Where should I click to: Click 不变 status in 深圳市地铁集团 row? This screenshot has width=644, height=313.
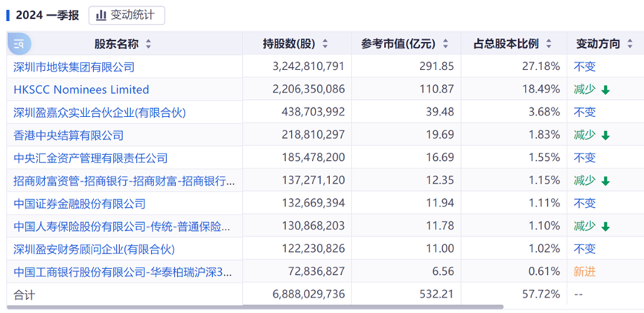pos(584,66)
